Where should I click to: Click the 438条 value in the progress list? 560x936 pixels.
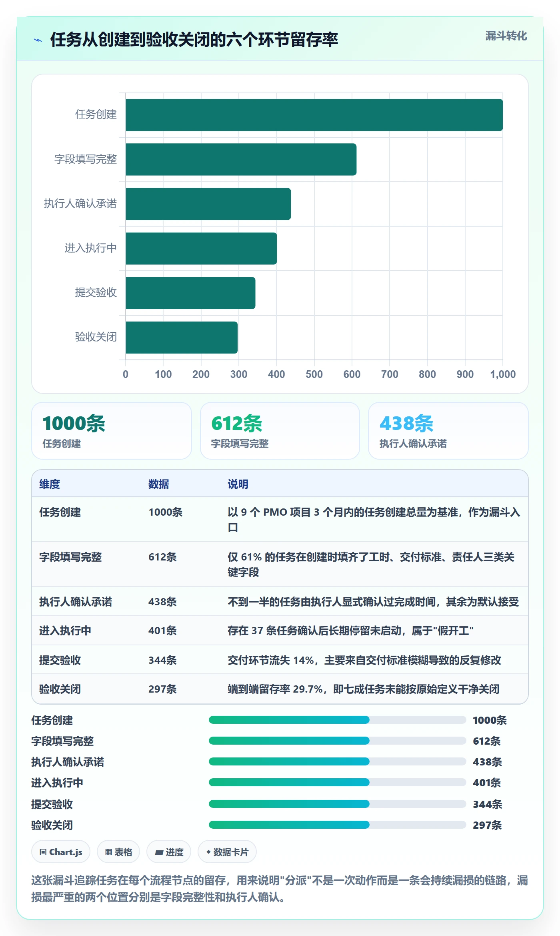click(487, 762)
